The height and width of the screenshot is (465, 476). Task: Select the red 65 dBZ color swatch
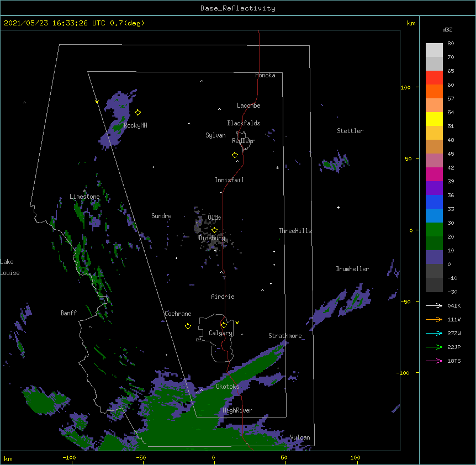tap(434, 77)
